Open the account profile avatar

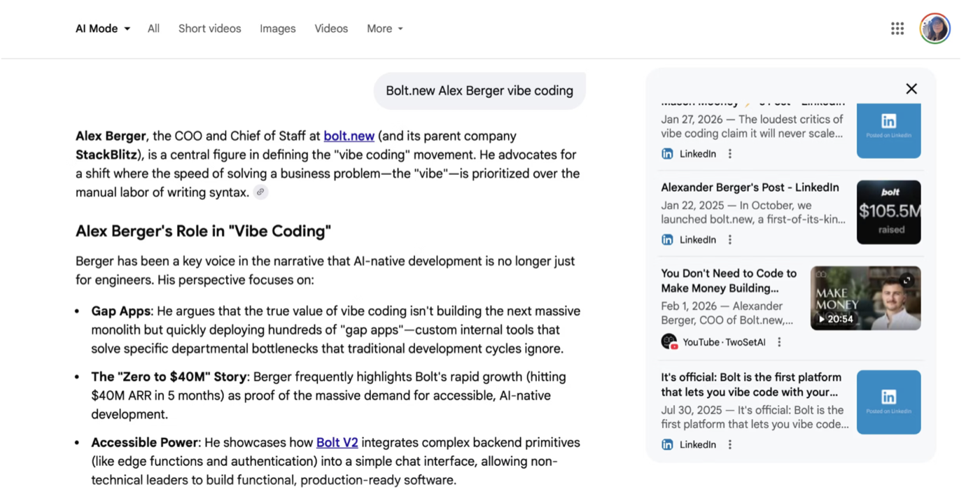coord(935,29)
